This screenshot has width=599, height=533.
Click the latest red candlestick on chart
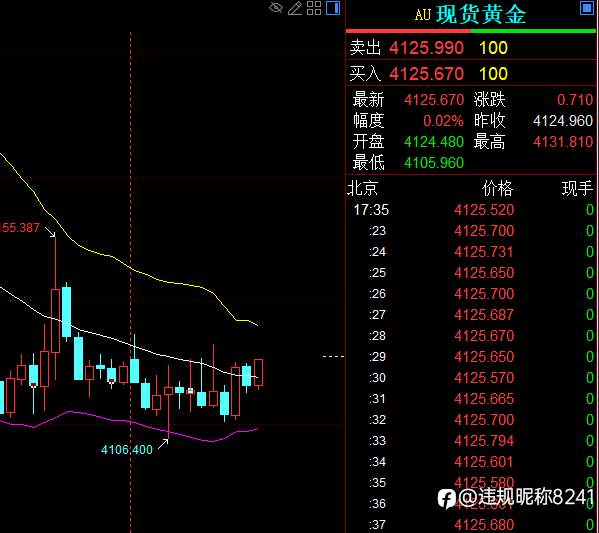[259, 373]
